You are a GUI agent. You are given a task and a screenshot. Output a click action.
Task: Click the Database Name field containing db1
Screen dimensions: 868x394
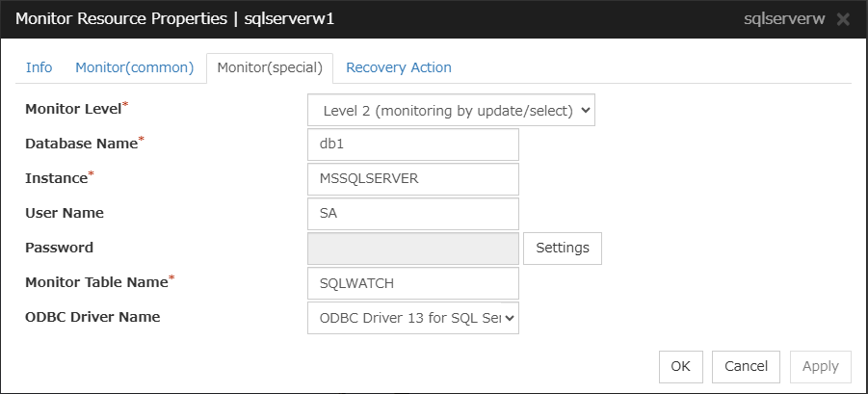pyautogui.click(x=412, y=144)
